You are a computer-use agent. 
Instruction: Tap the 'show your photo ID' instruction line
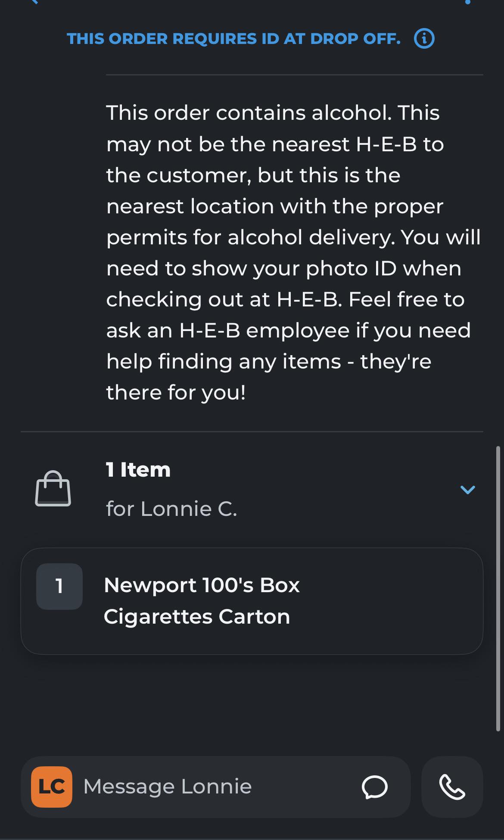pyautogui.click(x=284, y=268)
